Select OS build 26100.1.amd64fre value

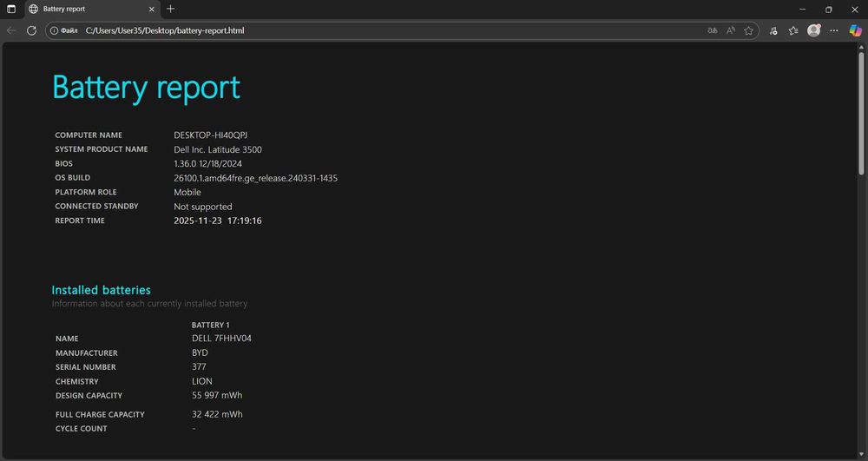click(x=256, y=178)
